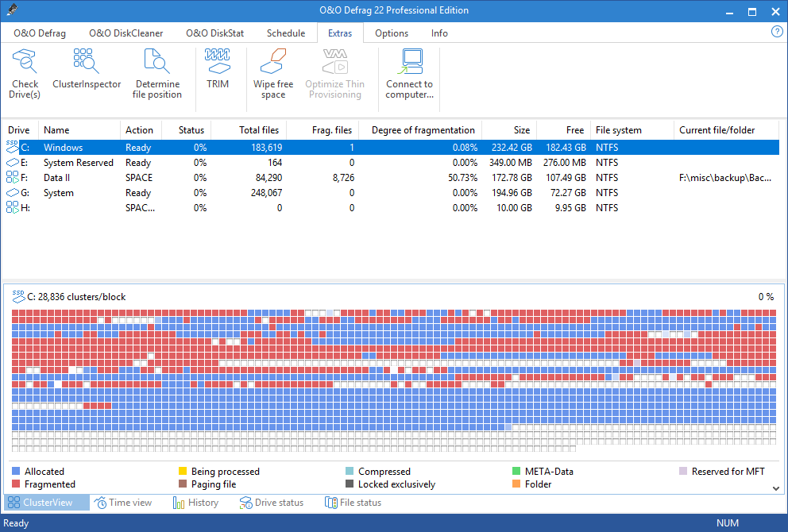
Task: Click the drive icon for G:
Action: (x=13, y=192)
